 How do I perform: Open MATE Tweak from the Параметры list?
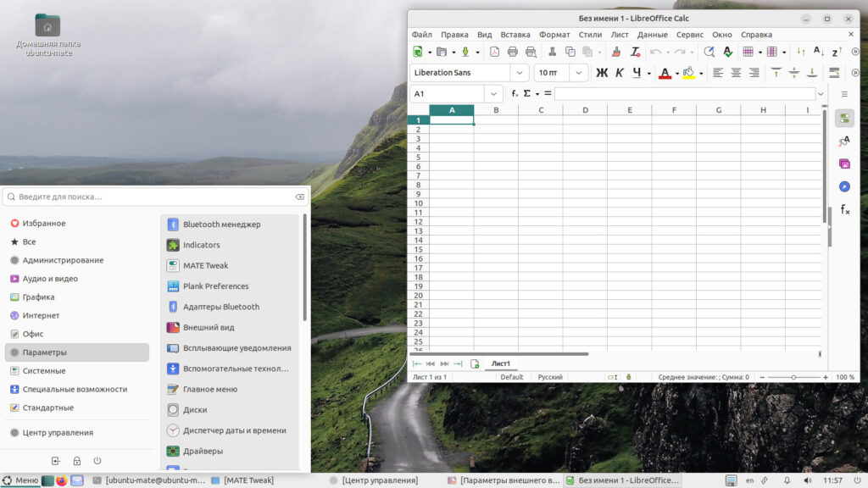point(205,265)
